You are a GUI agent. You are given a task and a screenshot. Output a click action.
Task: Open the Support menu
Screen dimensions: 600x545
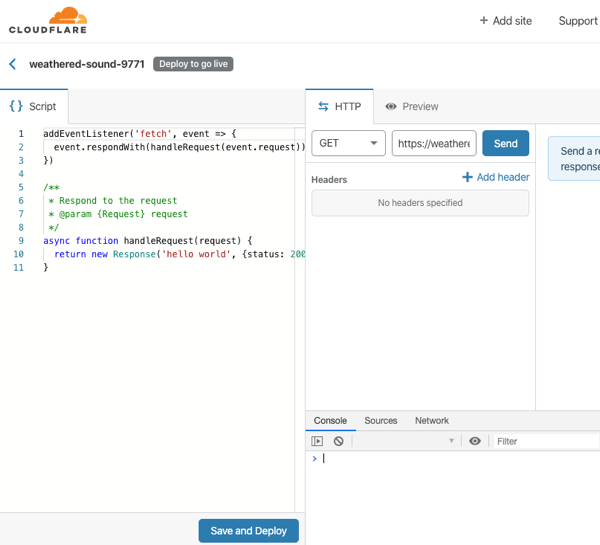point(578,21)
